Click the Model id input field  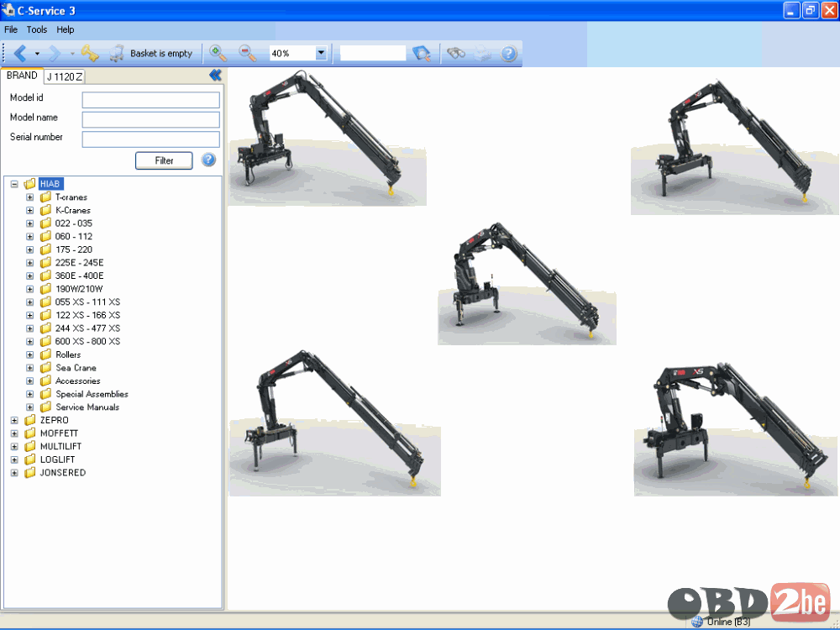[x=150, y=100]
